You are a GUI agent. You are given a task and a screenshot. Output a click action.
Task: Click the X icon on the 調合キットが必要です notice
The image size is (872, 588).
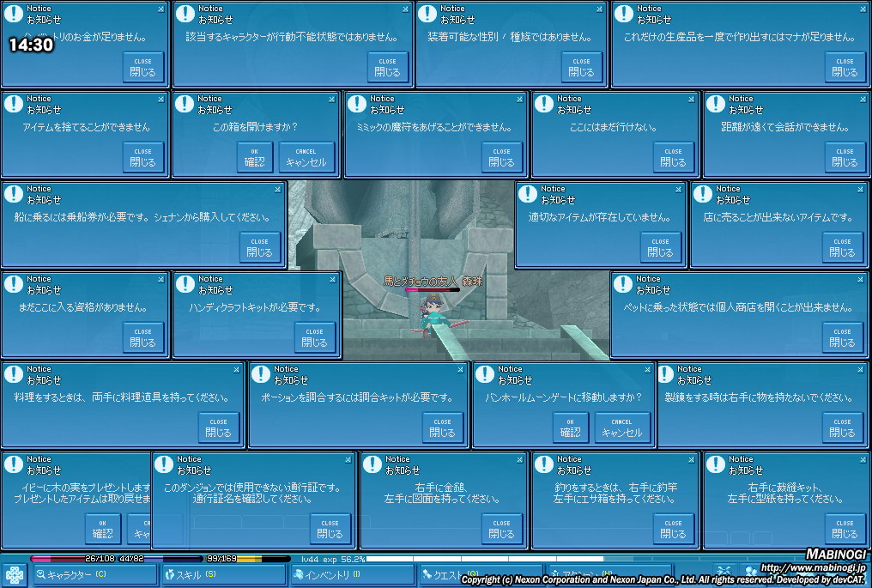coord(461,369)
